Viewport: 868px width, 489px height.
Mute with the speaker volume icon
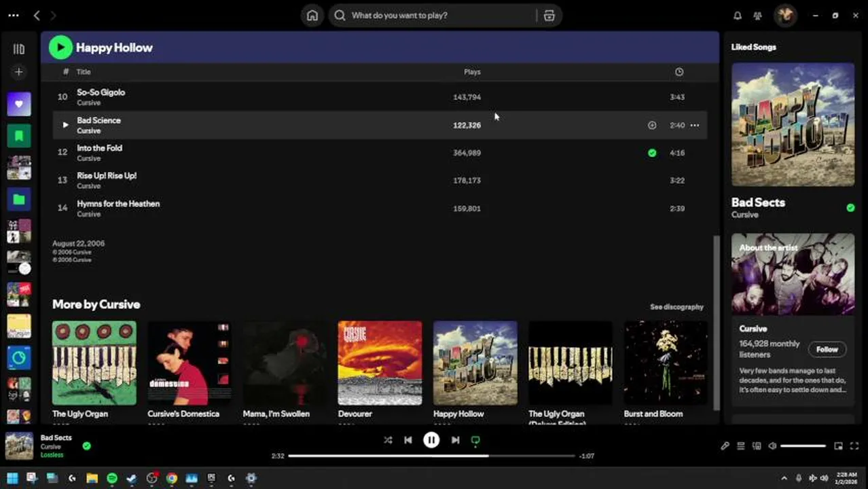pos(772,446)
